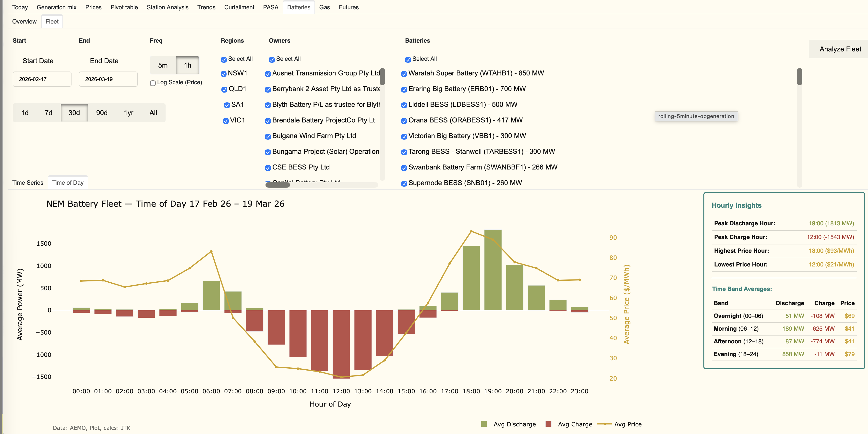Open the Overview sub-tab
The width and height of the screenshot is (868, 434).
coord(24,22)
